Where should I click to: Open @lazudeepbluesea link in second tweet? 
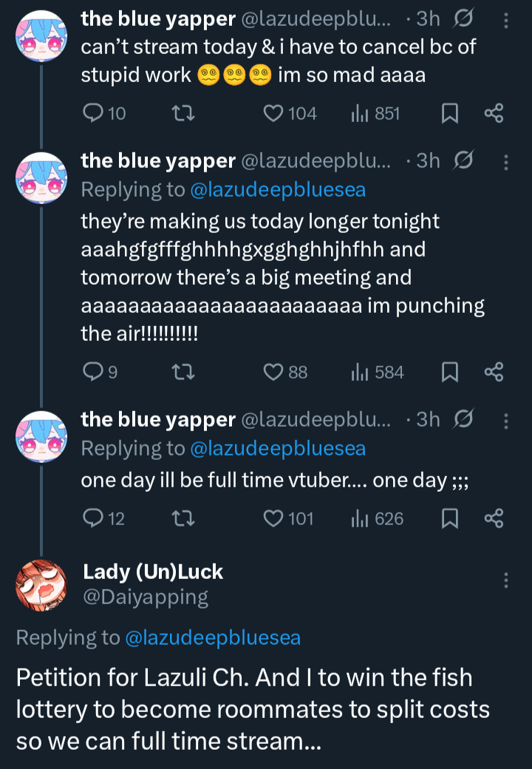point(277,190)
